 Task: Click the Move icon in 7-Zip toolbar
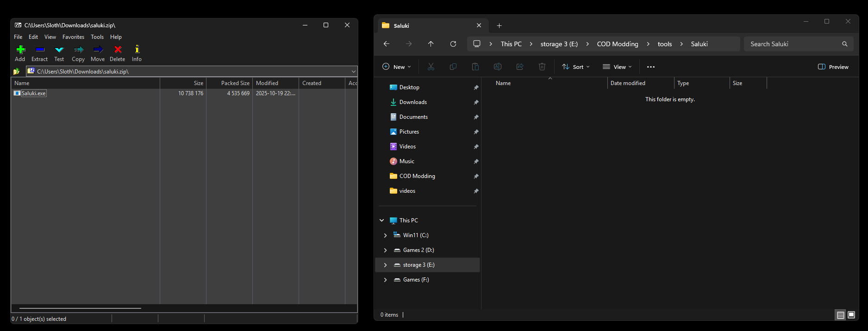[98, 53]
